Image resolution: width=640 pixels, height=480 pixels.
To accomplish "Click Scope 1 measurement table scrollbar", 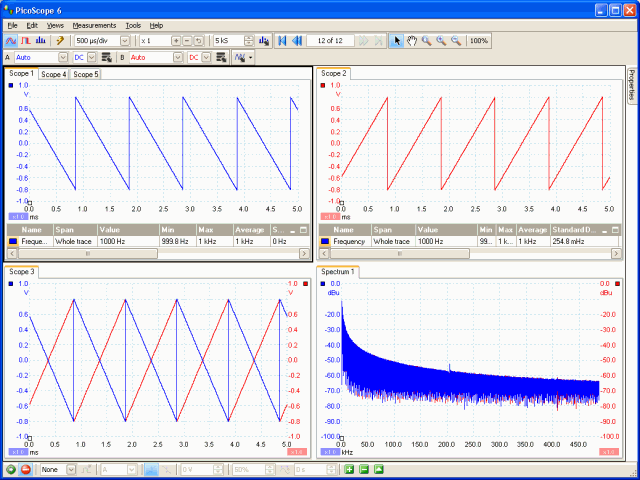I will coord(158,253).
